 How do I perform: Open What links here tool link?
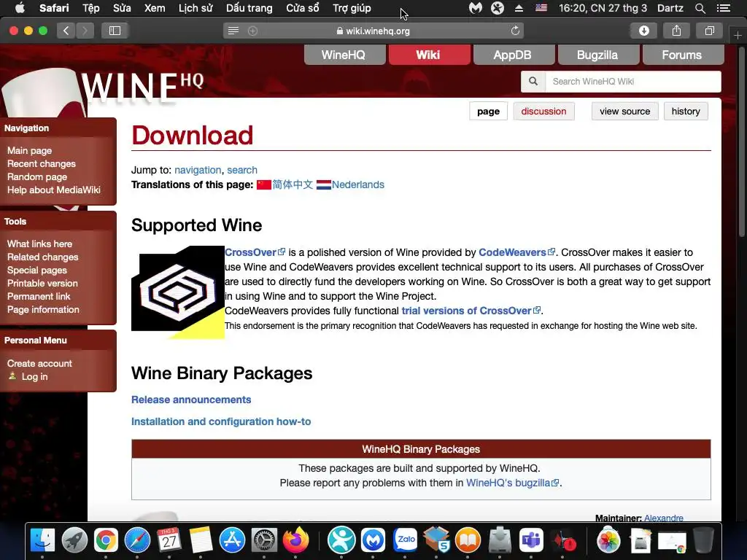[39, 244]
